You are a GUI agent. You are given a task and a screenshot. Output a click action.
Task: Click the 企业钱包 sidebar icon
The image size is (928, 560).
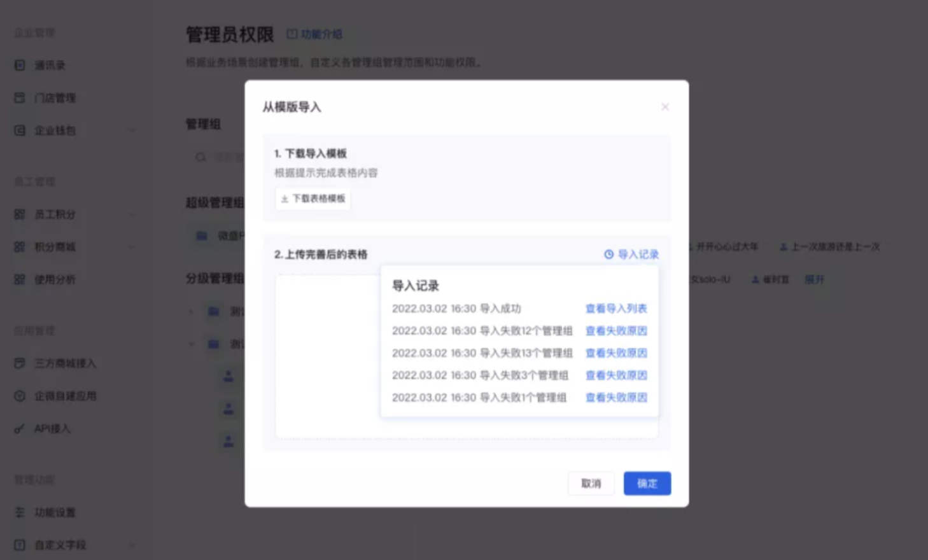tap(20, 130)
